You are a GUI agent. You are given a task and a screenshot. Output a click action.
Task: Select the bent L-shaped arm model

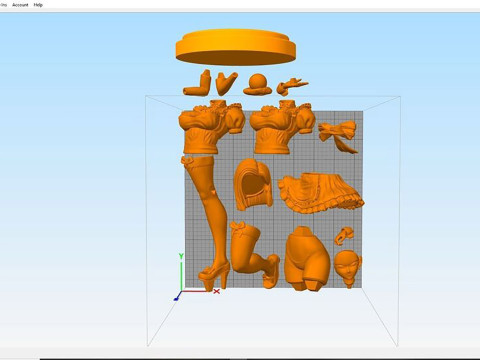[197, 83]
